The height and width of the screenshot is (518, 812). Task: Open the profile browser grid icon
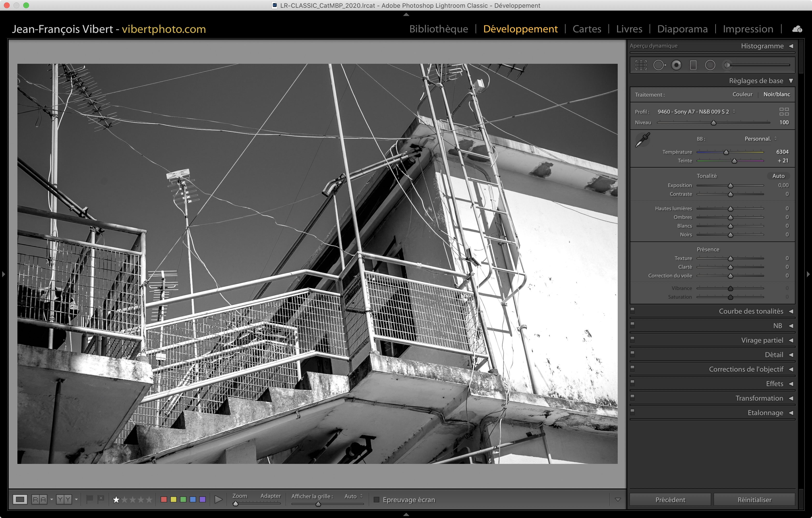(784, 112)
